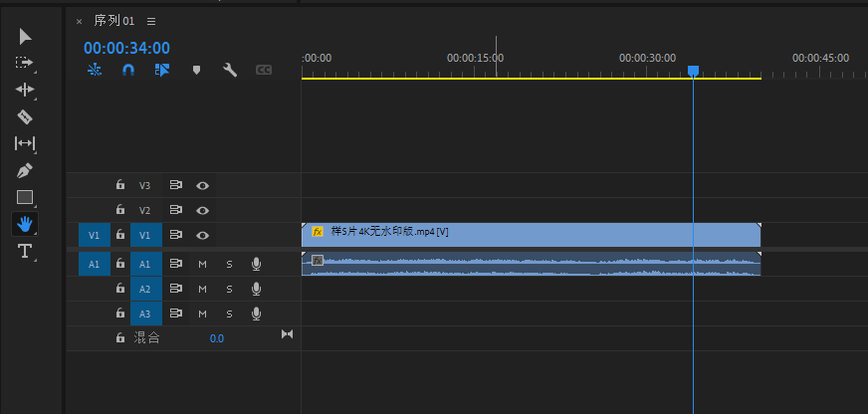Screen dimensions: 868x414
Task: Click the 序列01 sequence tab
Action: (x=113, y=21)
